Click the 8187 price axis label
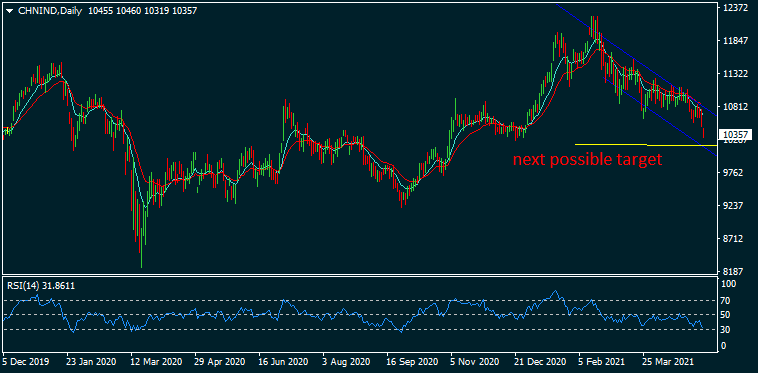758x373 pixels. pos(734,272)
